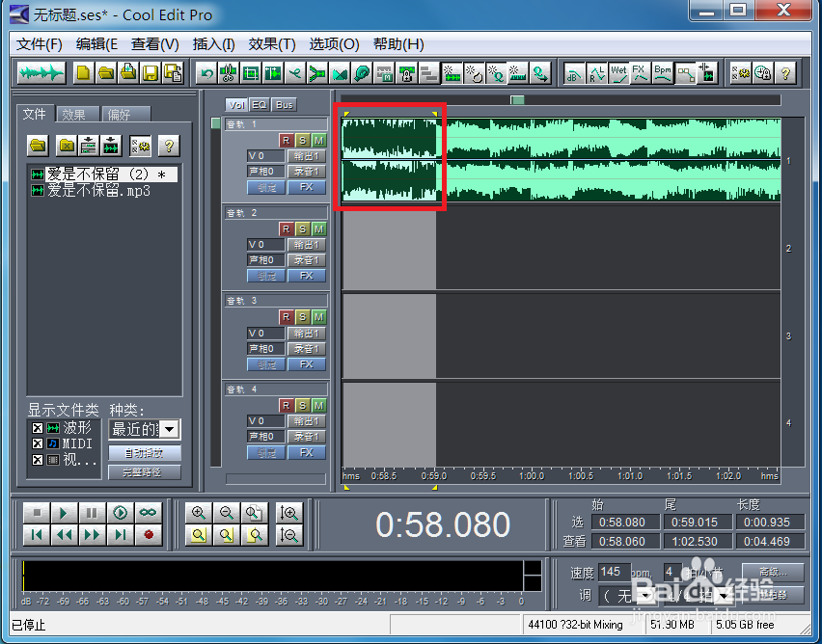This screenshot has width=822, height=644.
Task: Click the go-to-beginning transport button
Action: click(x=36, y=535)
